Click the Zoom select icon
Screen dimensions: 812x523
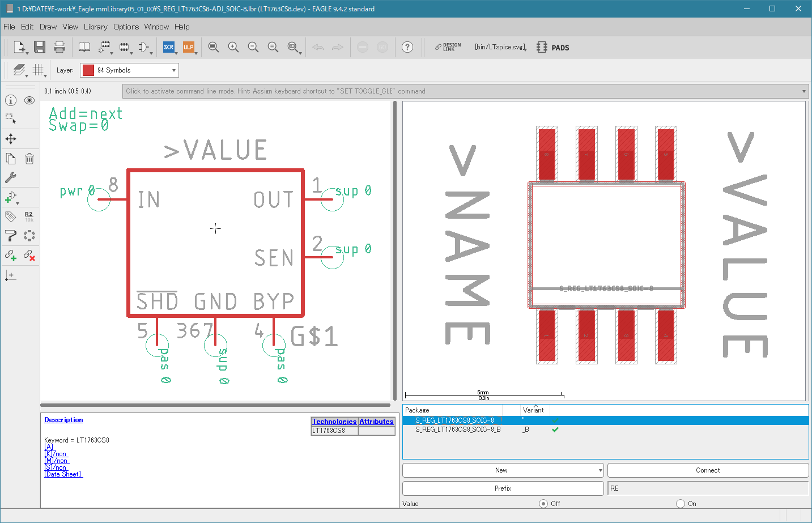coord(293,47)
